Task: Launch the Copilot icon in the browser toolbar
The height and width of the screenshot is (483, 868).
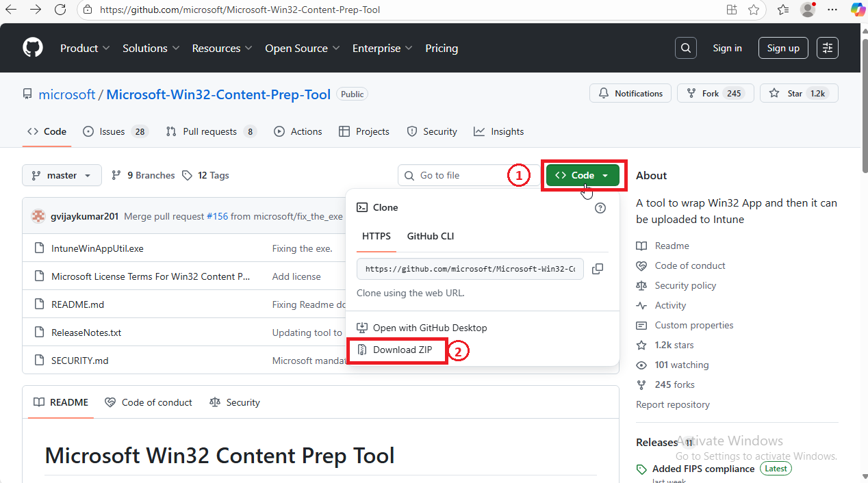Action: 858,10
